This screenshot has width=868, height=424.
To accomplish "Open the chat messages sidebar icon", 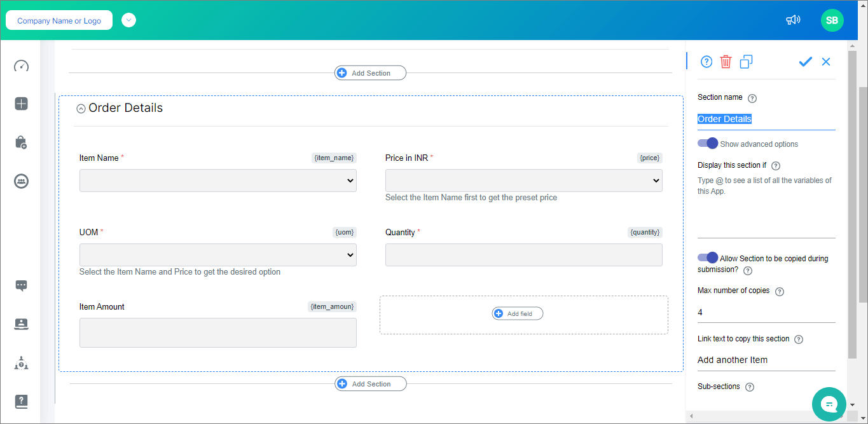I will click(x=21, y=285).
